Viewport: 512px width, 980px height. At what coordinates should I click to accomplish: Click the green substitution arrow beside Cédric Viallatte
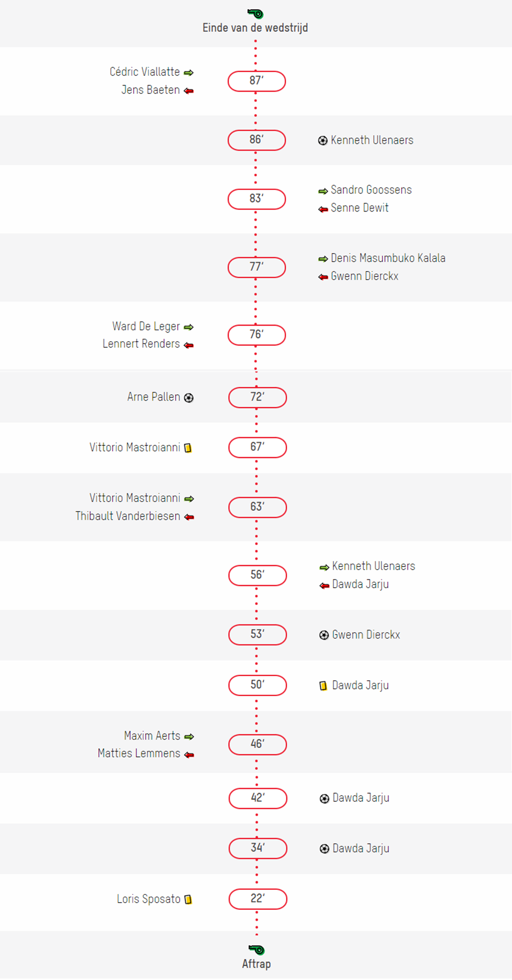pos(189,73)
